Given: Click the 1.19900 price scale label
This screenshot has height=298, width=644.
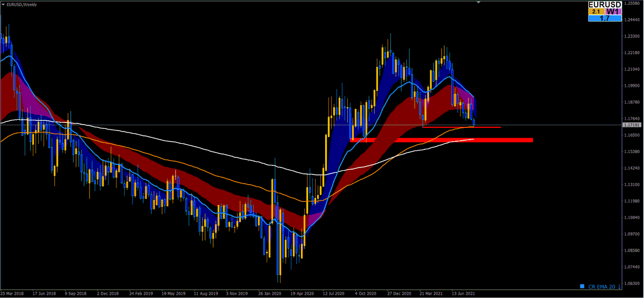Looking at the screenshot, I should coord(633,85).
